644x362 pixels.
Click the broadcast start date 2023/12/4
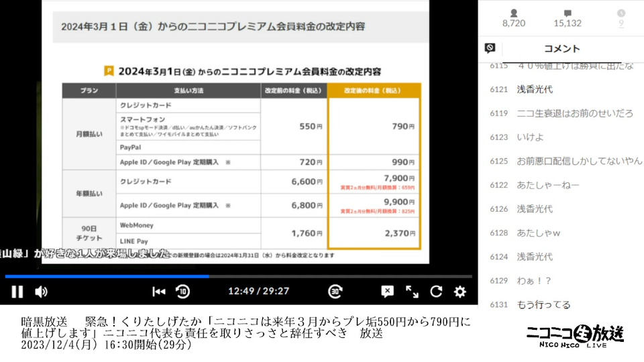(59, 345)
